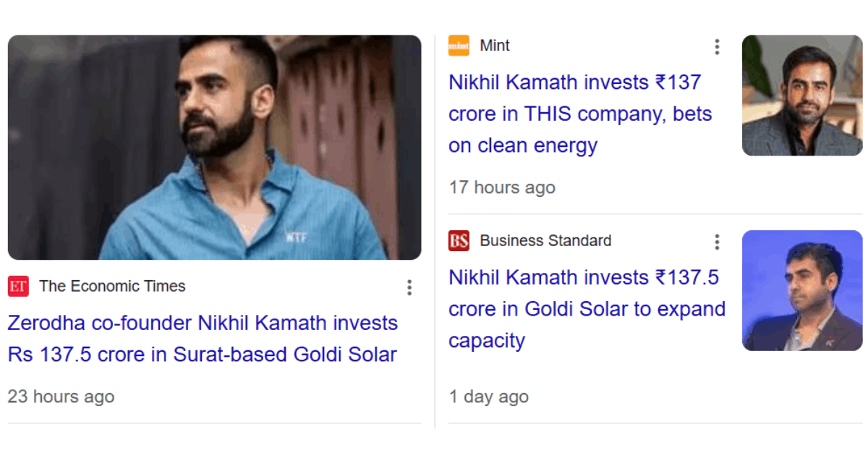Screen dimensions: 868x456
Task: Open the 'bets on clean energy' headline
Action: pyautogui.click(x=580, y=114)
